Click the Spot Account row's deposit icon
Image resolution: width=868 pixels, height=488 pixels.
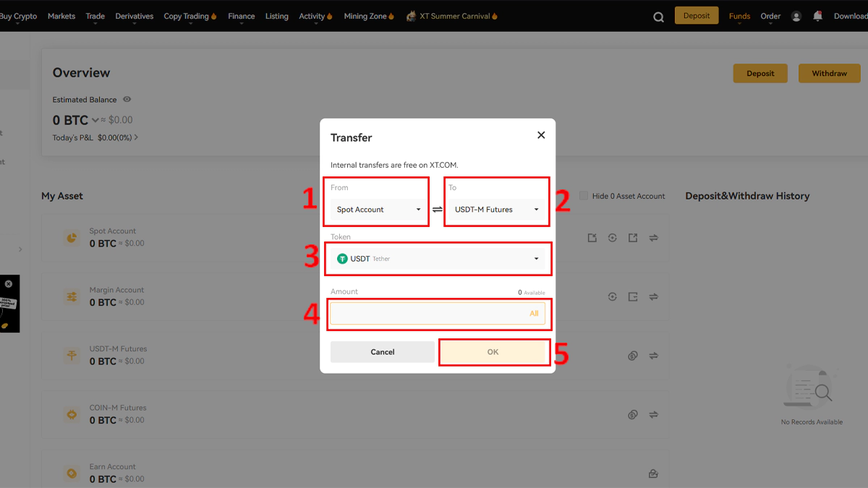tap(592, 238)
